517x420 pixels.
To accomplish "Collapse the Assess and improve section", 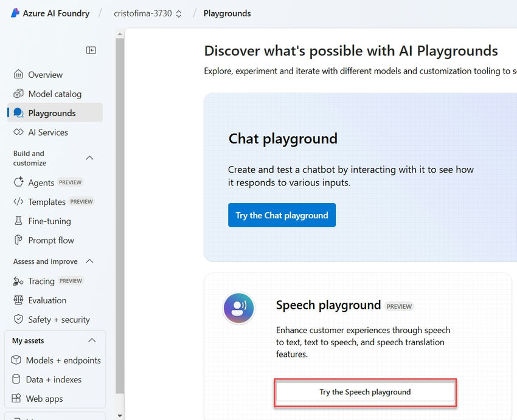I will click(91, 261).
